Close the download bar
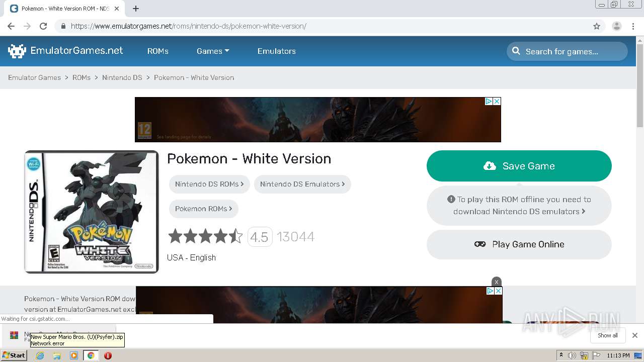Viewport: 644px width, 362px height. tap(635, 335)
